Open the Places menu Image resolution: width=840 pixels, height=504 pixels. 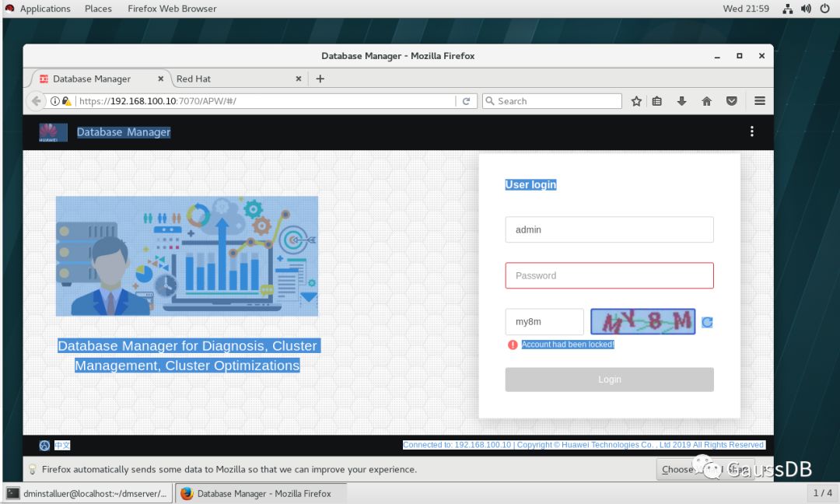click(98, 9)
